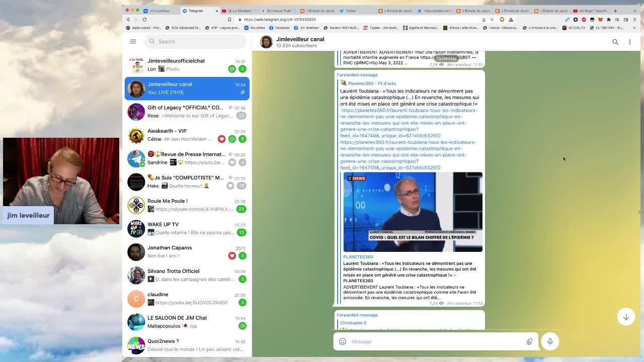Open second planetes360.fr Laurent Toubiana link
This screenshot has height=362, width=644.
pyautogui.click(x=408, y=155)
